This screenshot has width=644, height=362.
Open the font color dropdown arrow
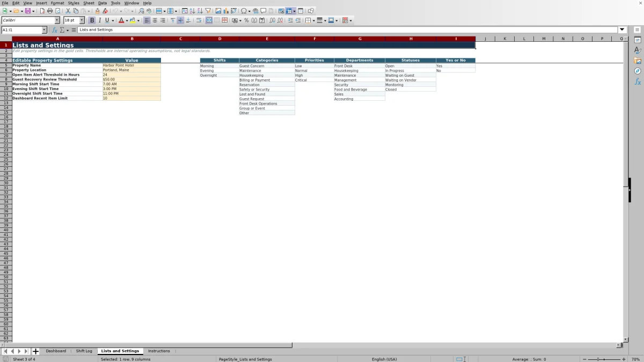click(127, 20)
